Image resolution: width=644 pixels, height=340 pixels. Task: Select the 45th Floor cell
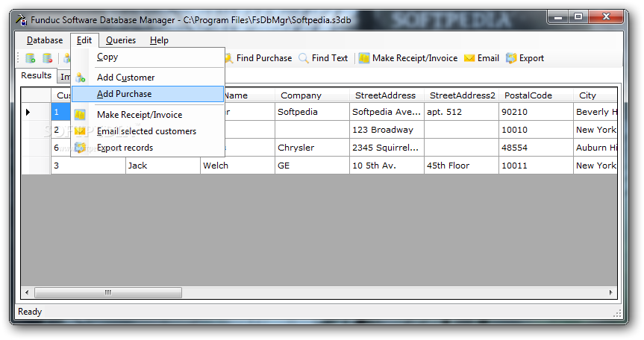(x=461, y=166)
